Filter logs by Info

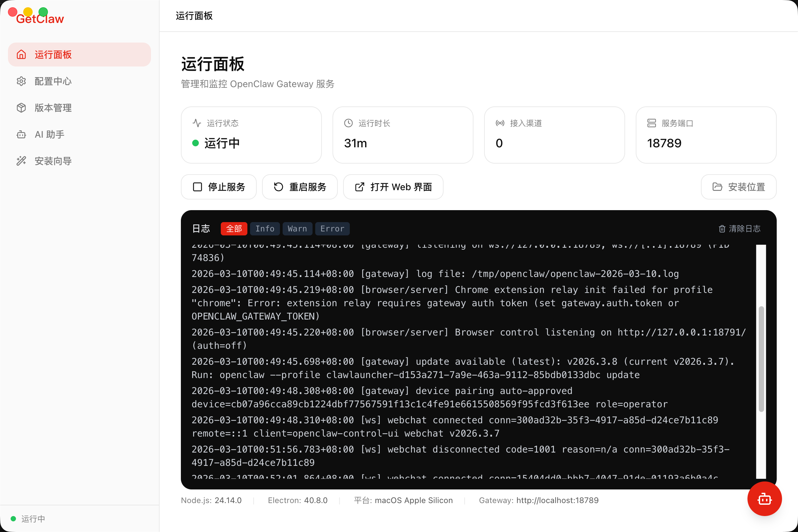point(265,229)
